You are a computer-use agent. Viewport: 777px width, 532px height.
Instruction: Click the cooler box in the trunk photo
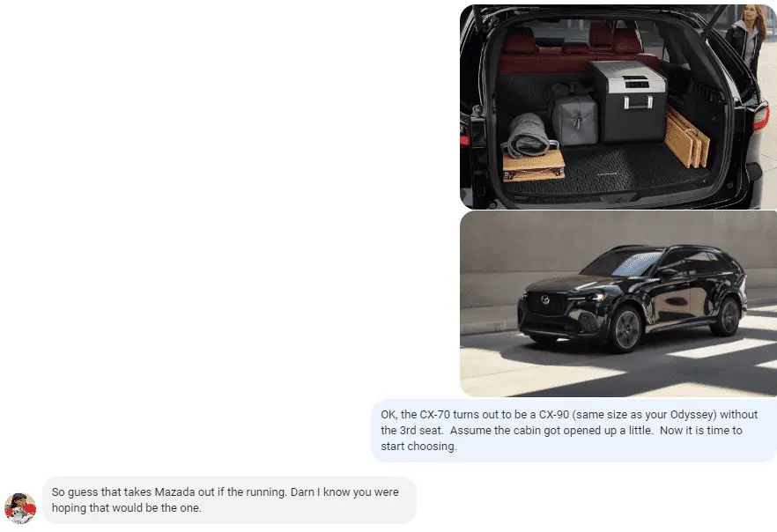628,101
